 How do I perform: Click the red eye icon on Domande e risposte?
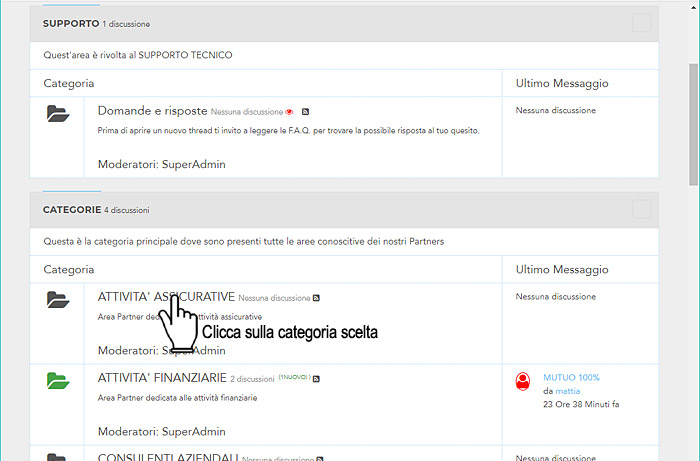click(289, 112)
